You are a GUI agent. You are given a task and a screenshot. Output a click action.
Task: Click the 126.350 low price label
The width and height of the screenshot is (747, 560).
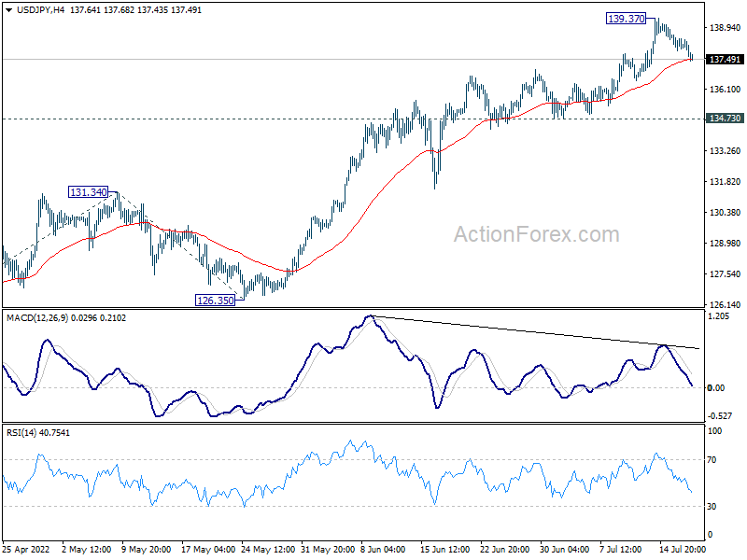tap(216, 300)
